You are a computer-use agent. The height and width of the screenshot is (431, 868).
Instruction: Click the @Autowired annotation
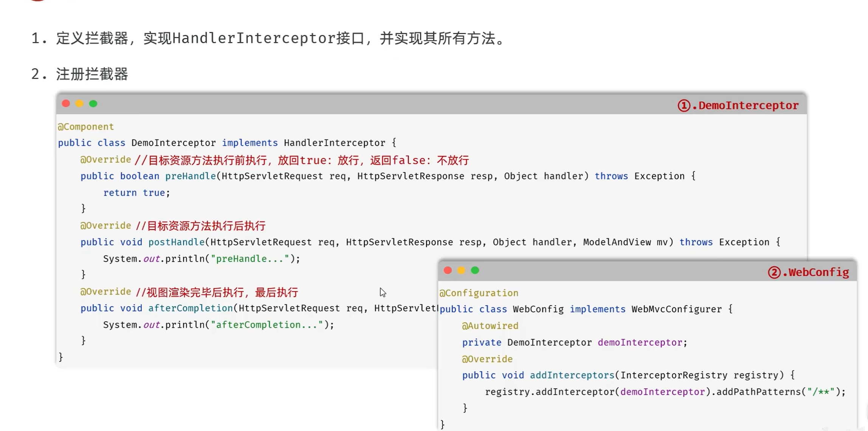(x=490, y=326)
